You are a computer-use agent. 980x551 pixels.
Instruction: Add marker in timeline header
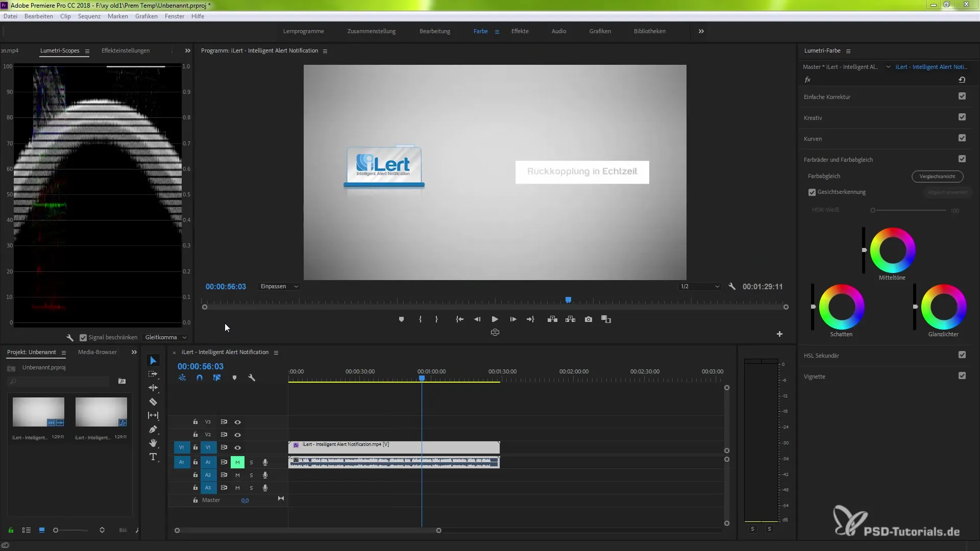click(x=234, y=378)
